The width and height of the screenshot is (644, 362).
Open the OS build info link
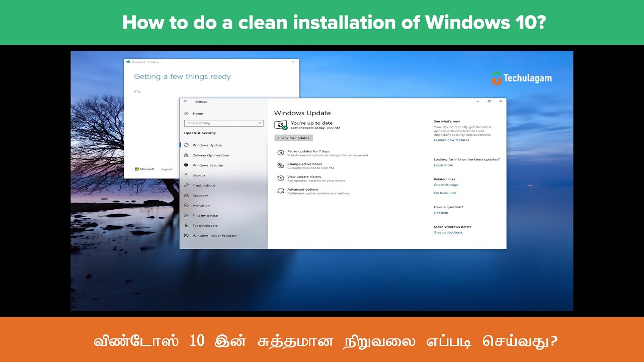coord(445,193)
